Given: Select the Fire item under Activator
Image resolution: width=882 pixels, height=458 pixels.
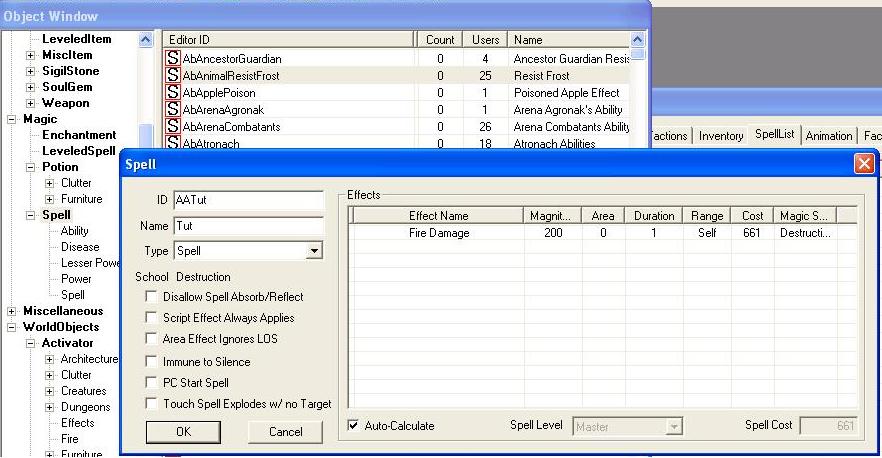Looking at the screenshot, I should (70, 439).
